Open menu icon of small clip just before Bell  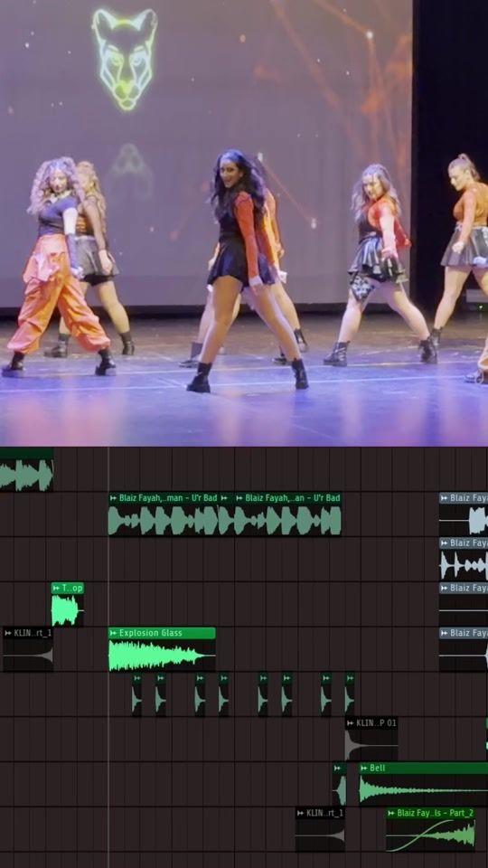[337, 769]
